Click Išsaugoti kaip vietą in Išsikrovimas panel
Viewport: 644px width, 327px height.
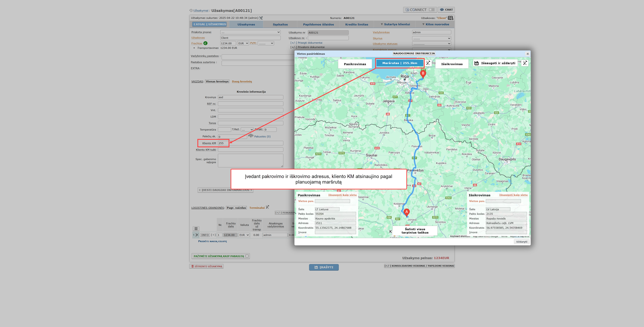point(513,195)
